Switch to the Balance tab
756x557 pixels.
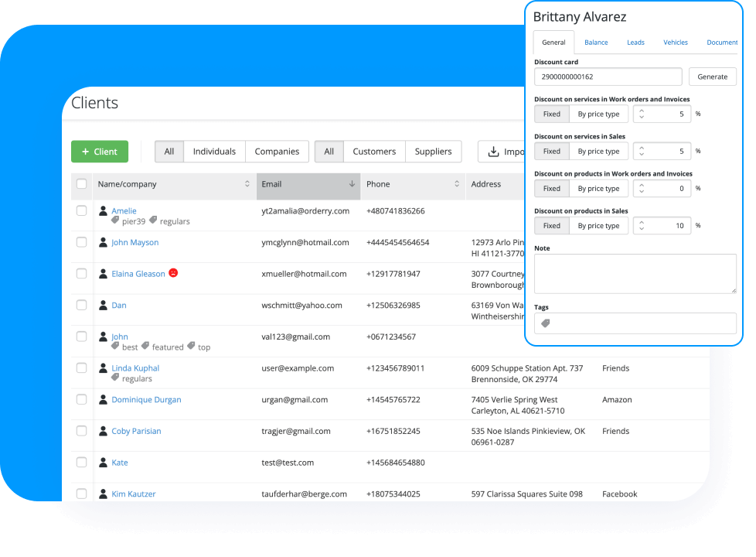(596, 43)
